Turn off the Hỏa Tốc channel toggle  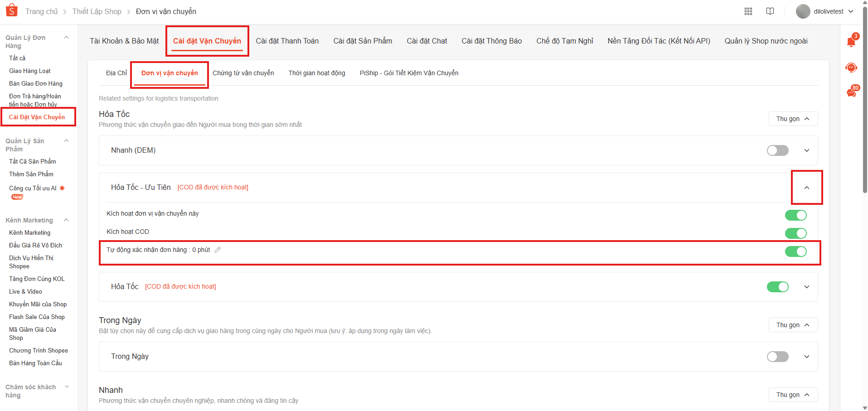[777, 287]
